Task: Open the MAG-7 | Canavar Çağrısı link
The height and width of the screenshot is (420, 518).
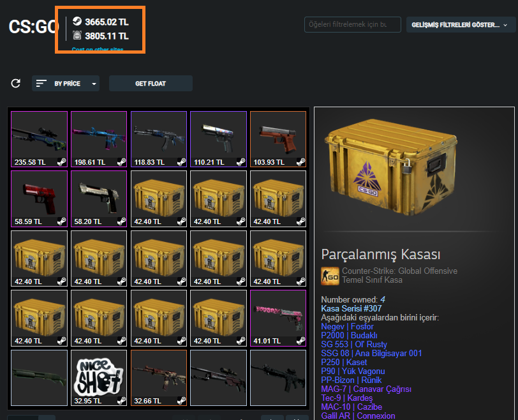Action: (366, 389)
